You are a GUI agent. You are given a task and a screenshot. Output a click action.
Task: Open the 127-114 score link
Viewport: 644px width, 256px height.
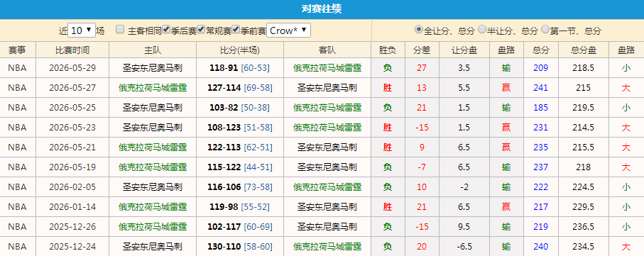pyautogui.click(x=224, y=88)
